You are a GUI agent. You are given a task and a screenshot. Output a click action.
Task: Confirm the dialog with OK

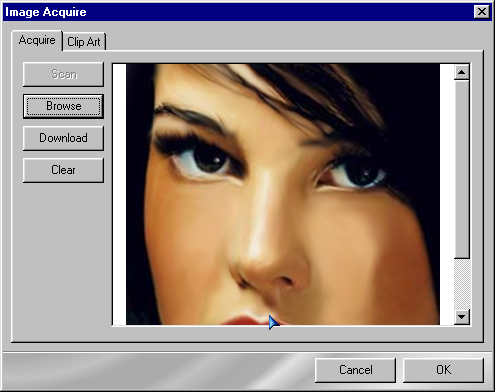click(443, 370)
